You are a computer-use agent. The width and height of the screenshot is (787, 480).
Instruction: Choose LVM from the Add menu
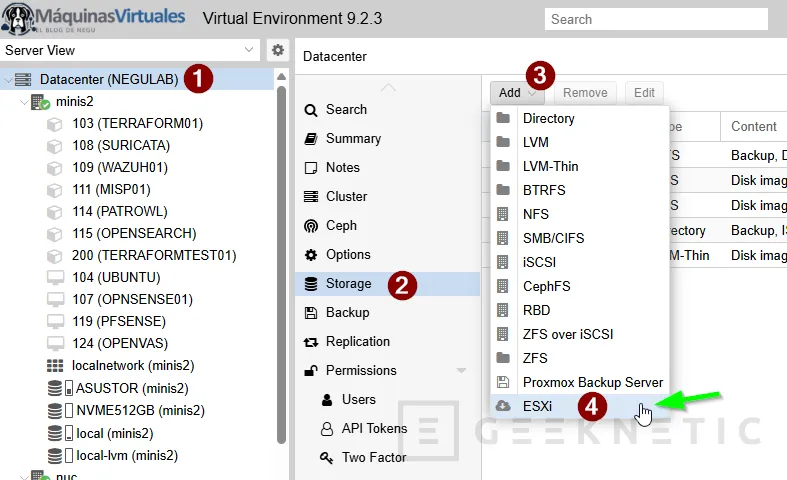pyautogui.click(x=580, y=143)
